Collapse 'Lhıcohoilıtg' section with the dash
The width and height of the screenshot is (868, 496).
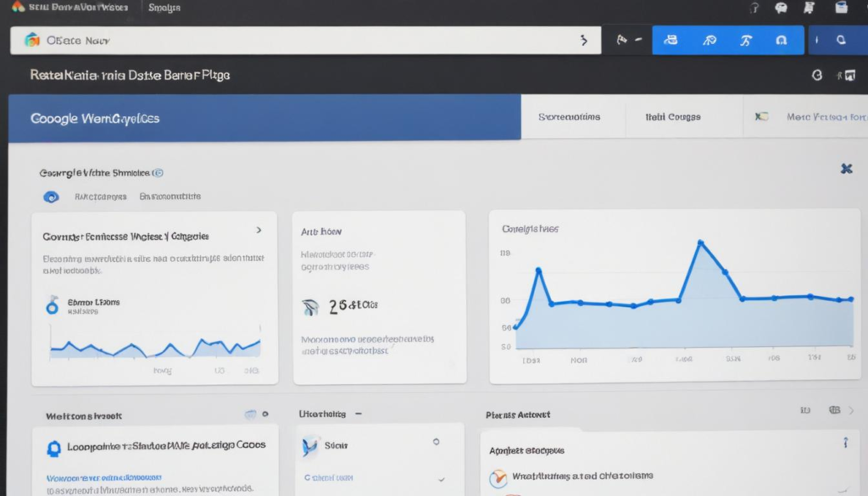[359, 414]
